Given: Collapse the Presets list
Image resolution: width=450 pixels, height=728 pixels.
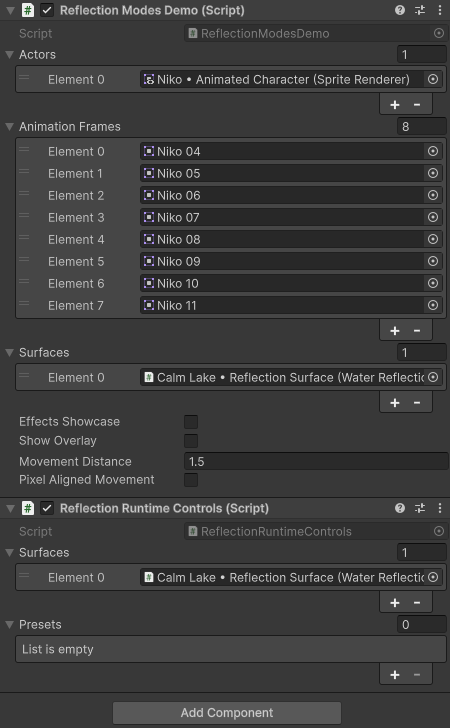Looking at the screenshot, I should [x=9, y=624].
